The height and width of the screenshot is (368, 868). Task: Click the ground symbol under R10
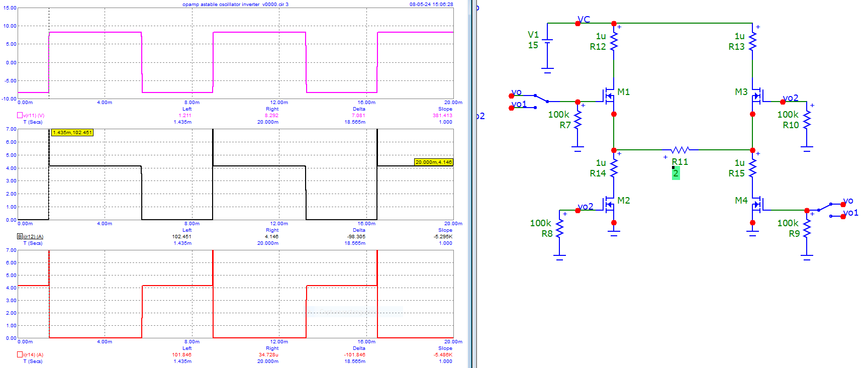click(x=807, y=149)
